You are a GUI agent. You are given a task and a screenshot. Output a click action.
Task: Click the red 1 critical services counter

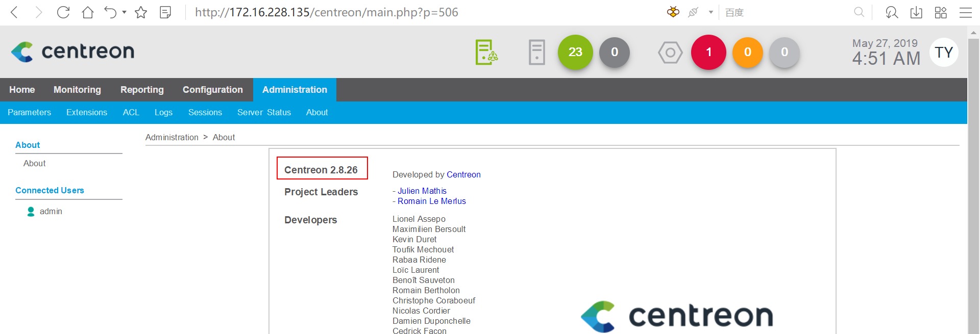click(708, 52)
